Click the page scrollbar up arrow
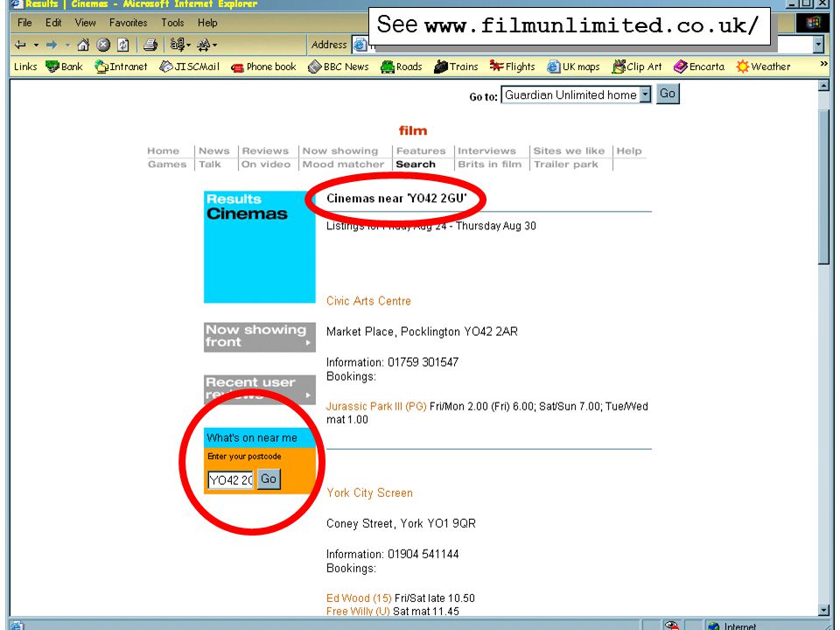This screenshot has height=630, width=840. (824, 86)
